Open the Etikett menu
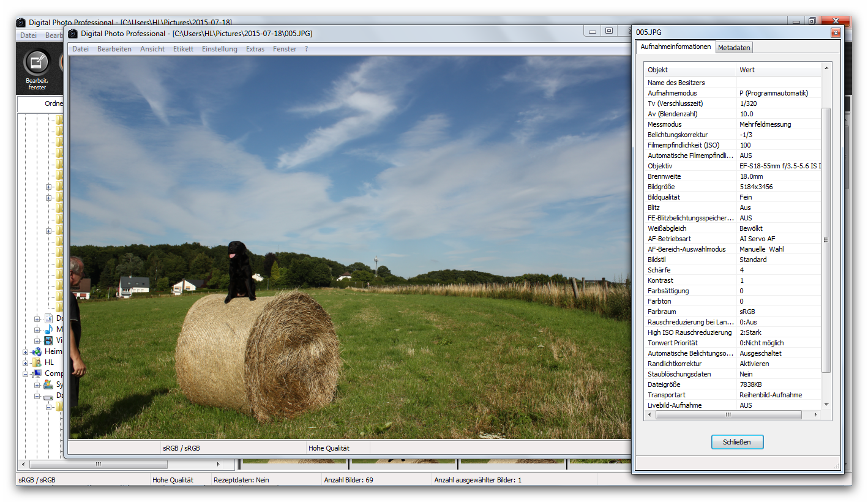 183,49
